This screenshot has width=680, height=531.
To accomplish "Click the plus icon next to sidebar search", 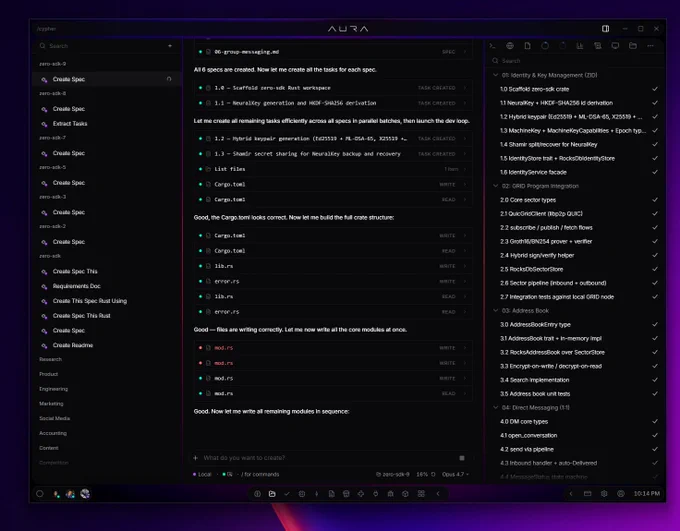I will tap(170, 46).
